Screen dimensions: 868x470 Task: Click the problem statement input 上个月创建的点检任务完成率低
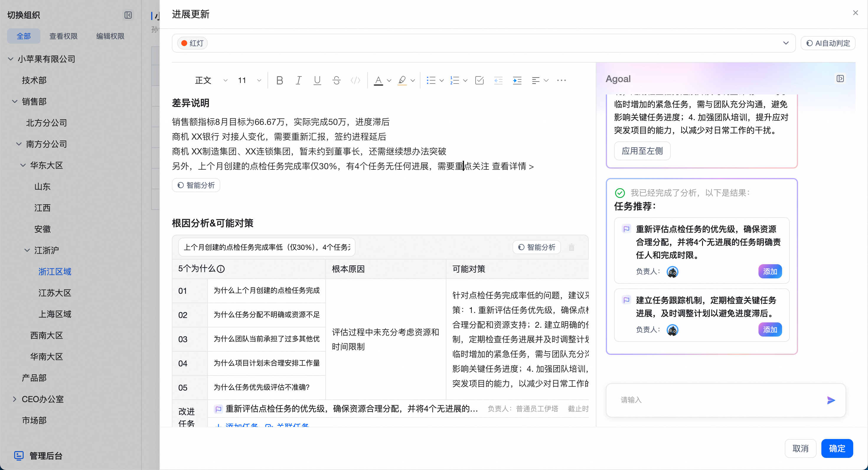click(266, 247)
